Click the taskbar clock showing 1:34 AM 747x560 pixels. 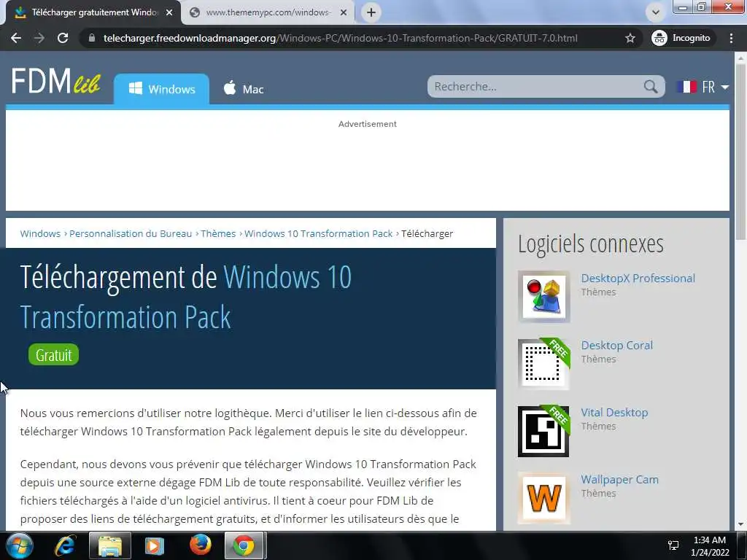pyautogui.click(x=710, y=545)
